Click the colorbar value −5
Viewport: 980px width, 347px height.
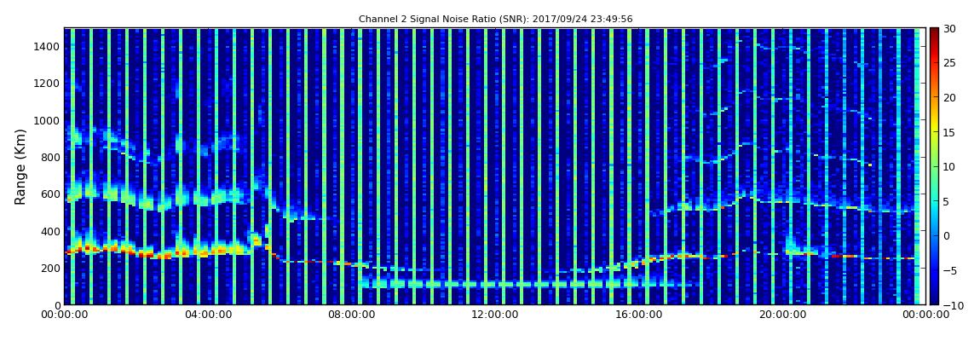click(x=950, y=270)
